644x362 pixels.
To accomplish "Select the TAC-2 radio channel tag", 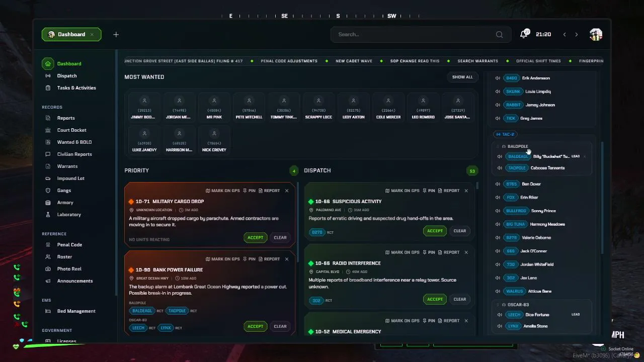I will point(505,134).
